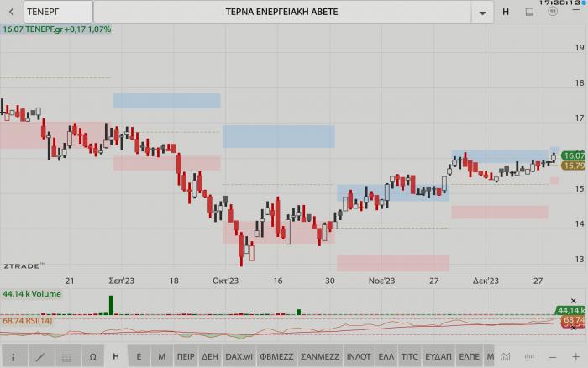Select the Ω timeframe tab
This screenshot has width=588, height=368.
click(92, 357)
